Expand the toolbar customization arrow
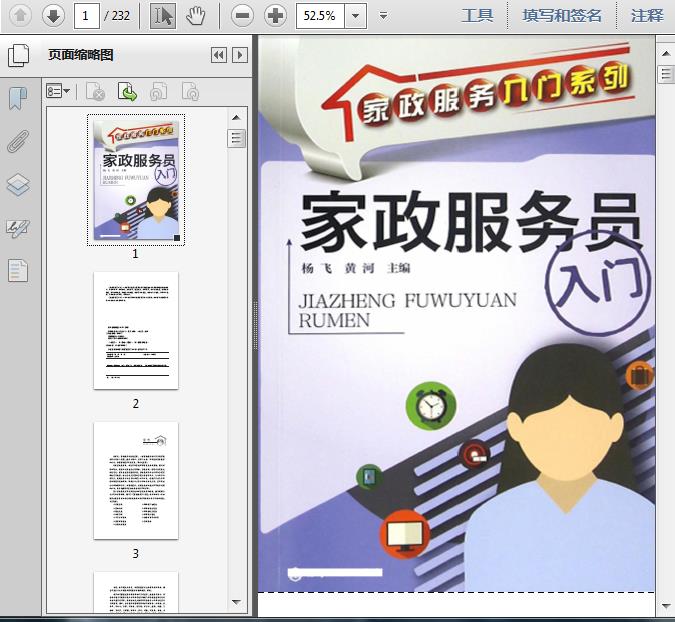This screenshot has height=622, width=675. pyautogui.click(x=383, y=16)
